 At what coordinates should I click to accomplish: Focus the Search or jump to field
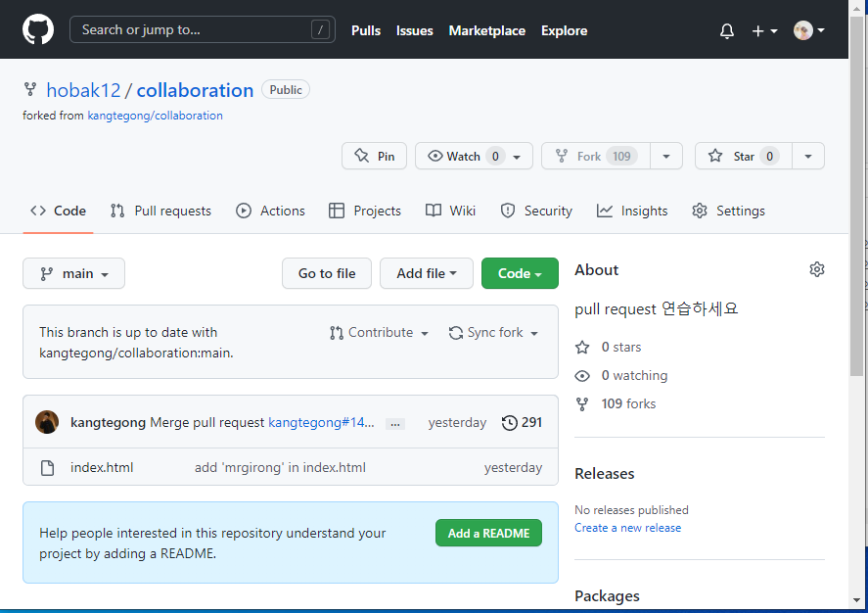(x=202, y=29)
